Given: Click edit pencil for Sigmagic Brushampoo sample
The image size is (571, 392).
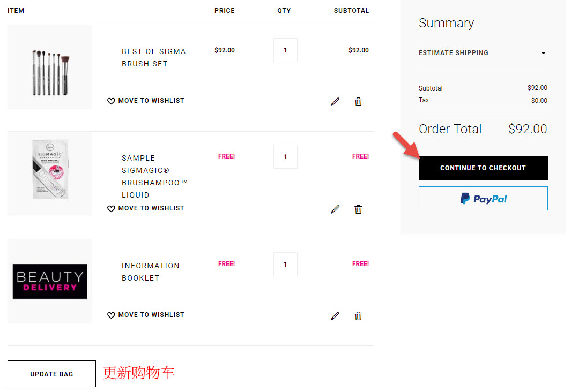Looking at the screenshot, I should click(x=335, y=209).
